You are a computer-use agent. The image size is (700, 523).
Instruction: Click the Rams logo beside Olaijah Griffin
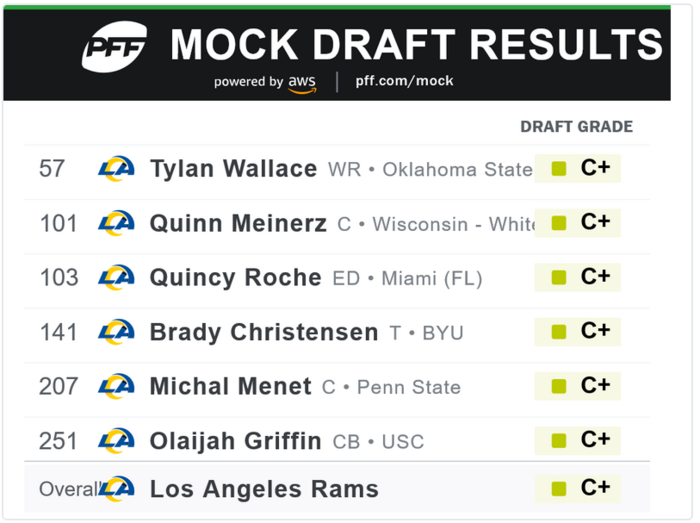click(x=116, y=440)
